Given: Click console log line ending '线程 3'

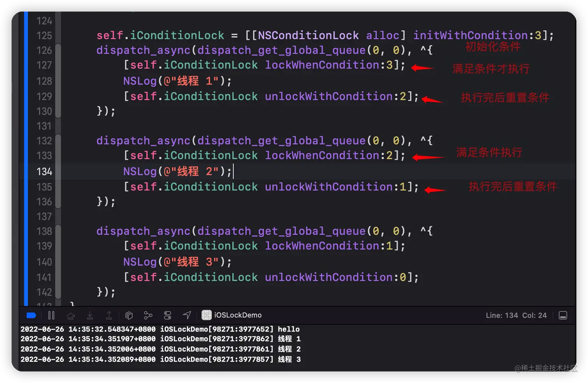Looking at the screenshot, I should (x=161, y=359).
